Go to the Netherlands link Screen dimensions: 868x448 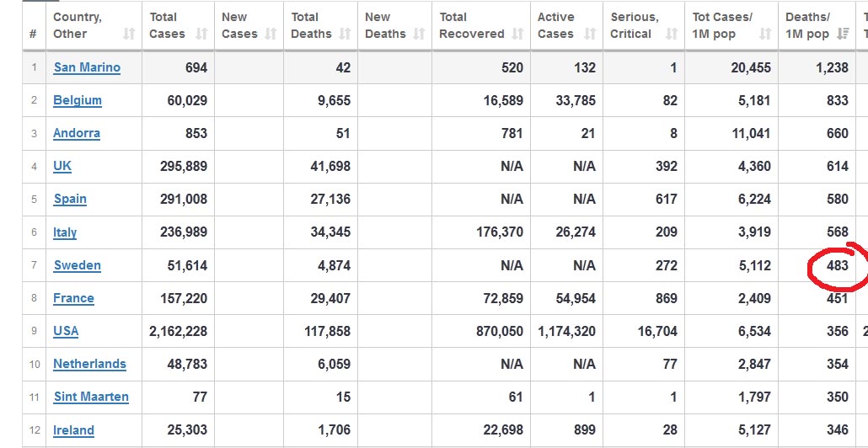89,364
